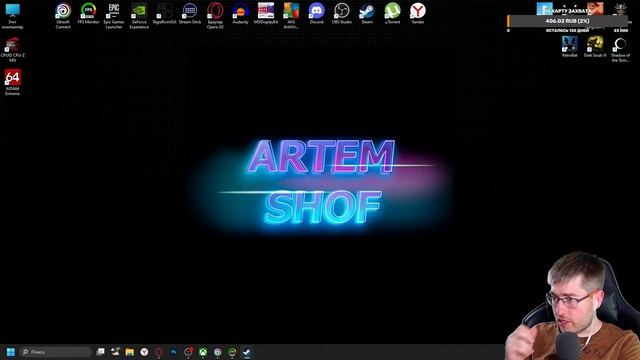
Task: Switch to Steam on the taskbar
Action: click(247, 352)
